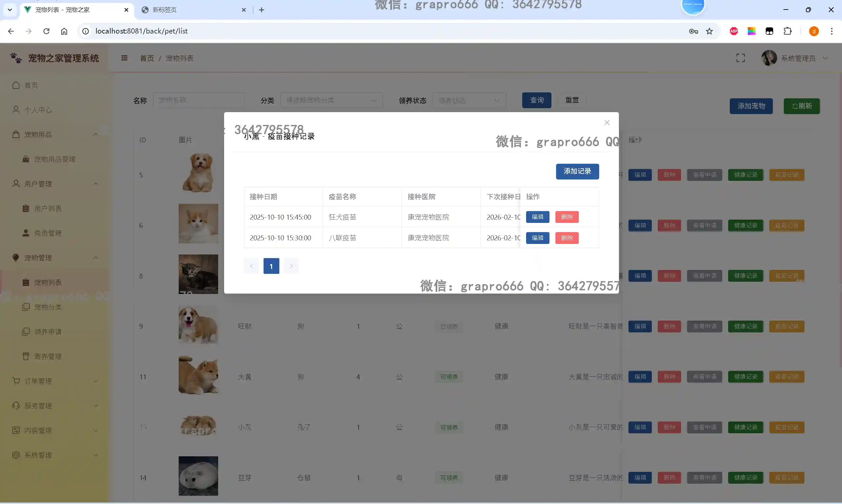Select page 1 in the pagination
This screenshot has width=842, height=504.
click(271, 266)
